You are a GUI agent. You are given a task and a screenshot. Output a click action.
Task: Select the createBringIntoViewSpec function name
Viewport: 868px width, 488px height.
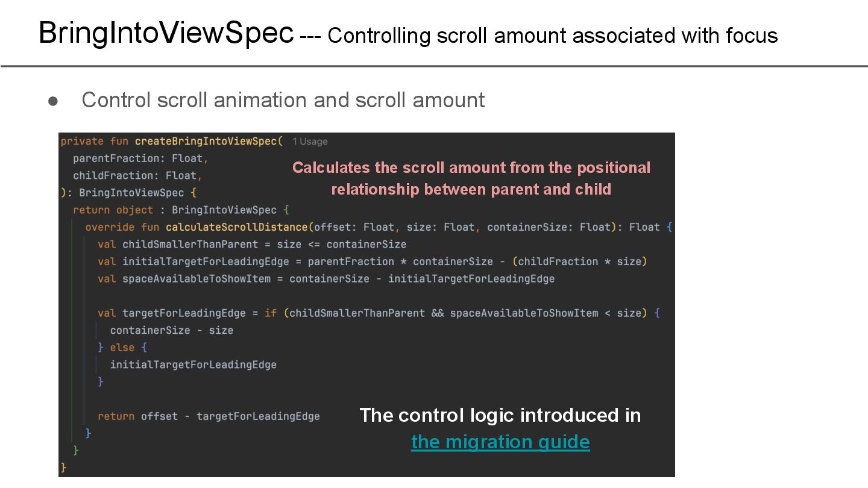pos(209,141)
